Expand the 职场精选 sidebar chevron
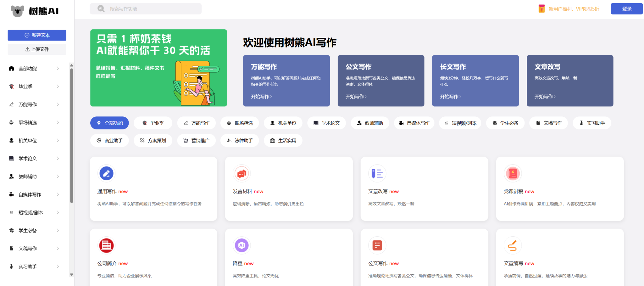644x286 pixels. point(58,122)
